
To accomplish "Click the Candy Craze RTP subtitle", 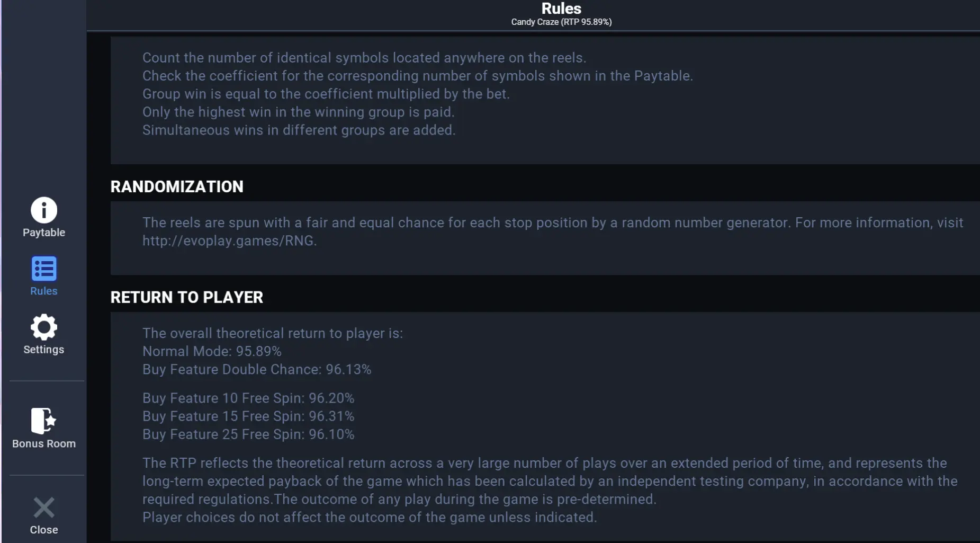I will coord(561,22).
